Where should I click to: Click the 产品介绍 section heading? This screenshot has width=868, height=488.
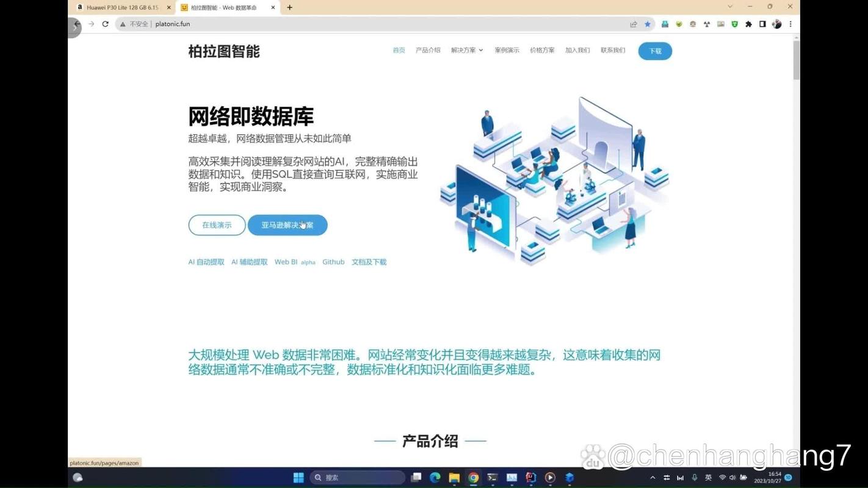click(x=430, y=441)
